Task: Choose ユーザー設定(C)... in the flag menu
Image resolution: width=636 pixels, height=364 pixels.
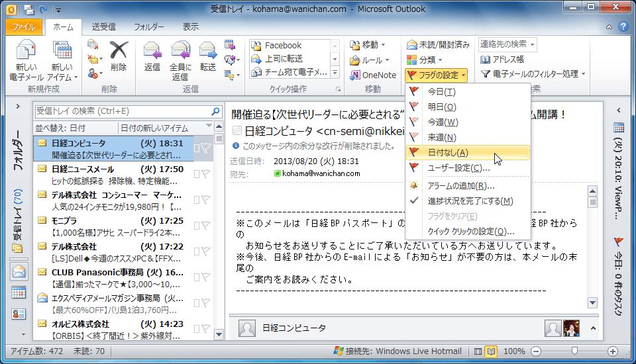Action: [467, 168]
